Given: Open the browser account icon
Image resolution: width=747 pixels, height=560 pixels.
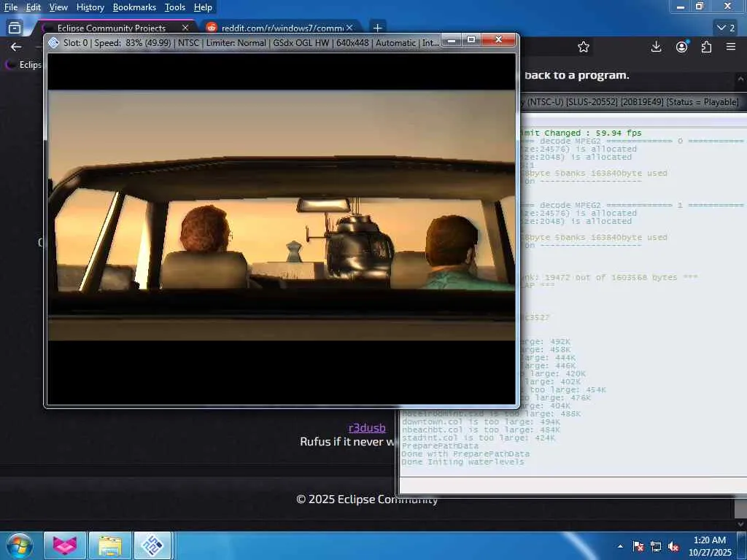Looking at the screenshot, I should [x=682, y=47].
